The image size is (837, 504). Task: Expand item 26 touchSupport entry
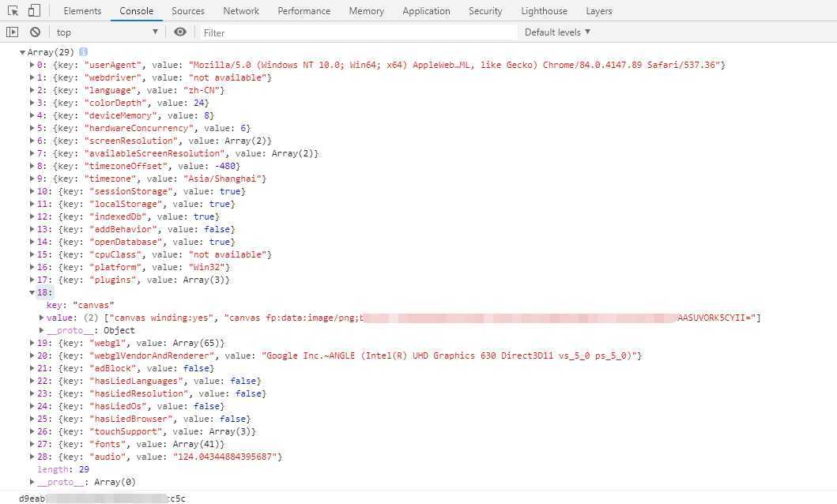pyautogui.click(x=32, y=431)
